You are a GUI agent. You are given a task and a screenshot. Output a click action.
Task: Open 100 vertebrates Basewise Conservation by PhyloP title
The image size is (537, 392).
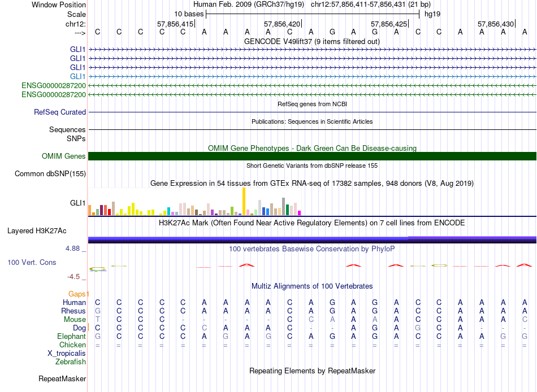pyautogui.click(x=311, y=249)
